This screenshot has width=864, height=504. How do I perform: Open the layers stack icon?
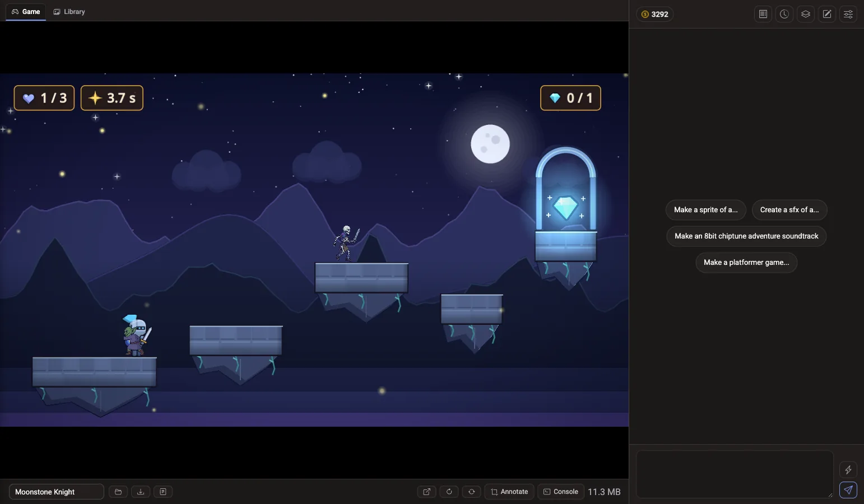click(806, 14)
